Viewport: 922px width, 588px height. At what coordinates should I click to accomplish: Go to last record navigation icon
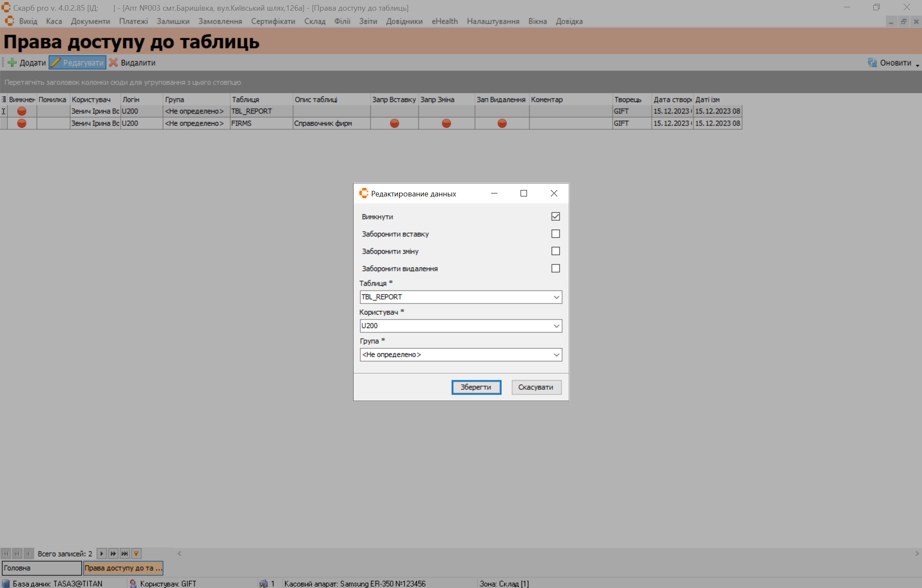tap(125, 554)
